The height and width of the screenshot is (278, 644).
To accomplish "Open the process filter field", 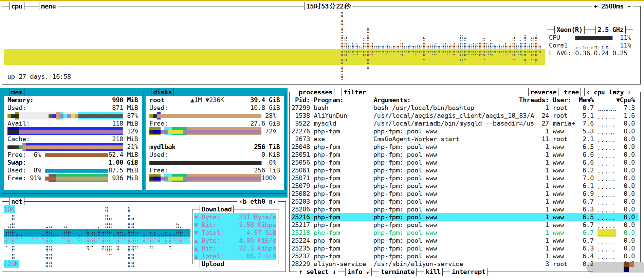I will 355,92.
